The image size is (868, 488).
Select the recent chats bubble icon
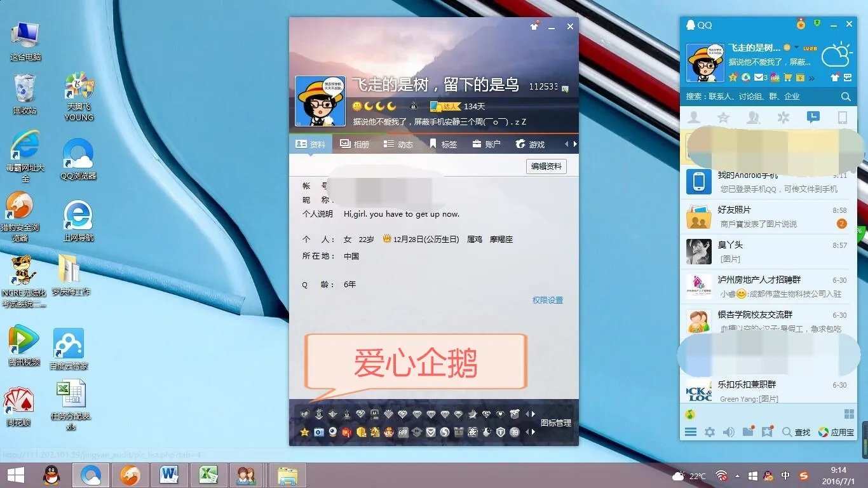[x=813, y=117]
